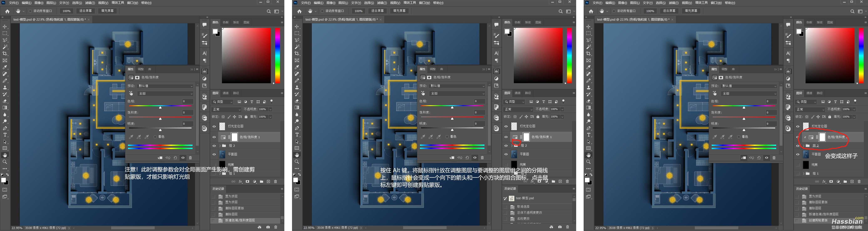Viewport: 868px width, 231px height.
Task: Select the Frame tool in right window
Action: pyautogui.click(x=589, y=60)
